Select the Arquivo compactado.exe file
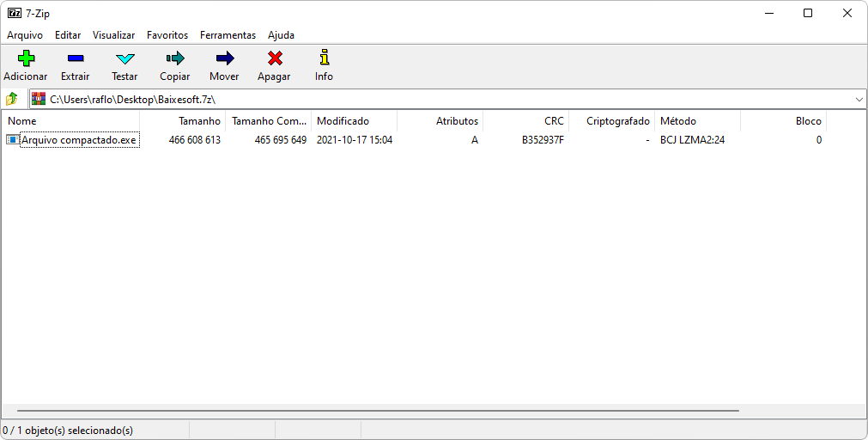Screen dimensions: 868x440 point(78,140)
